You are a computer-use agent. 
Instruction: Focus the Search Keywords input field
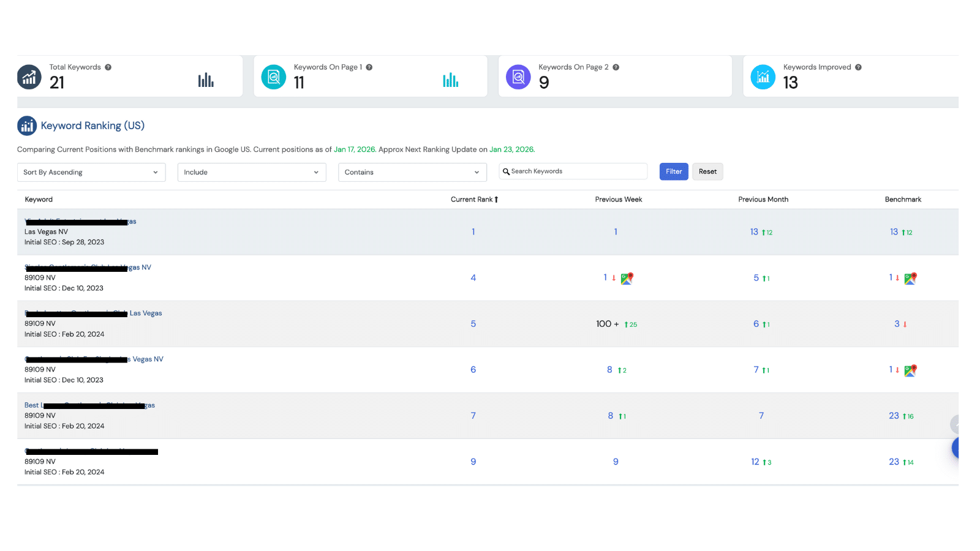pos(573,171)
